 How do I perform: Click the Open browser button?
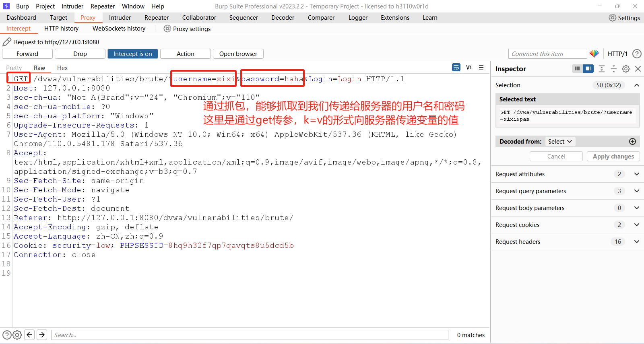click(x=238, y=54)
